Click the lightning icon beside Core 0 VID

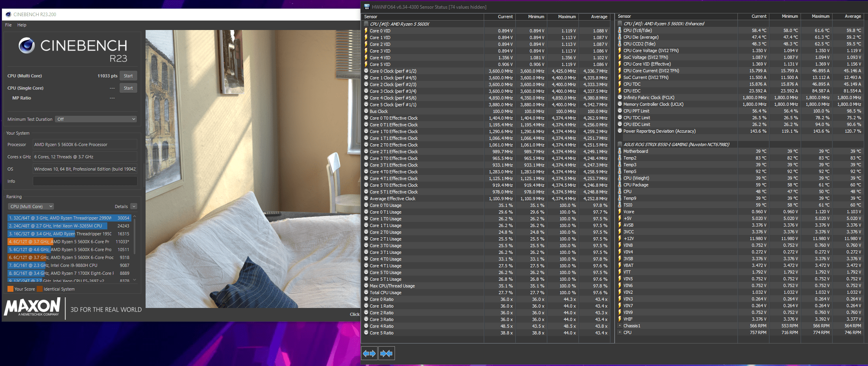(x=366, y=31)
